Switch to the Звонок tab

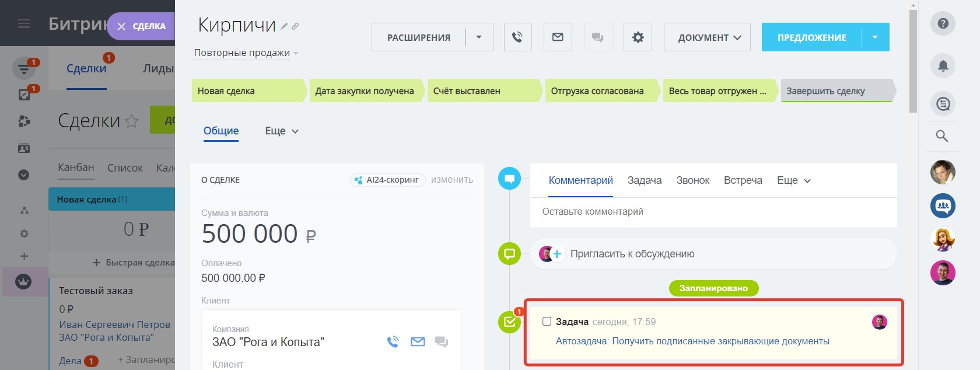[x=692, y=180]
